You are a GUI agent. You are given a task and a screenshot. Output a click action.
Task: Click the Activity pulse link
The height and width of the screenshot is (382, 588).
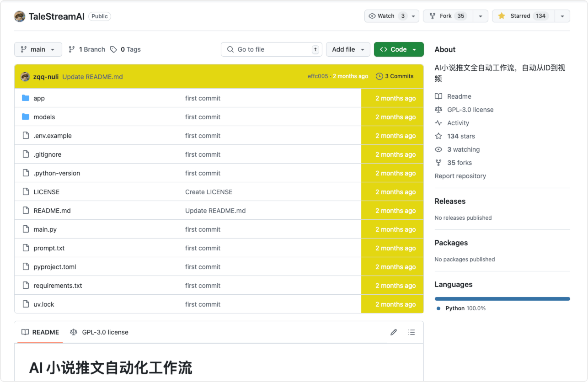click(x=458, y=123)
